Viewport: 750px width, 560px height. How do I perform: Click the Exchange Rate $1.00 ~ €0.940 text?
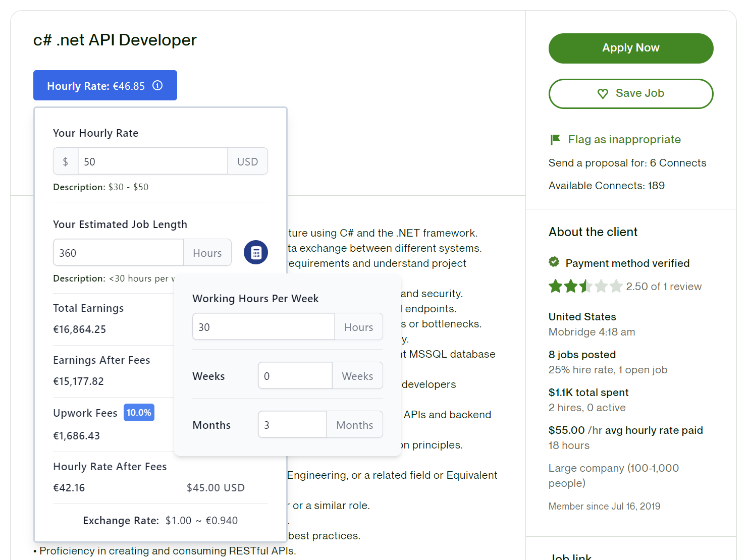point(160,521)
